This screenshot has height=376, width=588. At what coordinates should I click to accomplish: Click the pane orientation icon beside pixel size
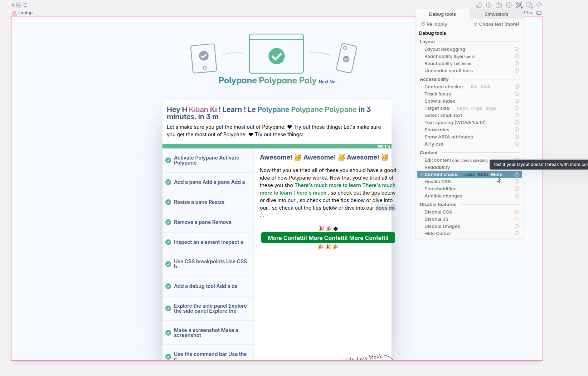click(x=539, y=13)
